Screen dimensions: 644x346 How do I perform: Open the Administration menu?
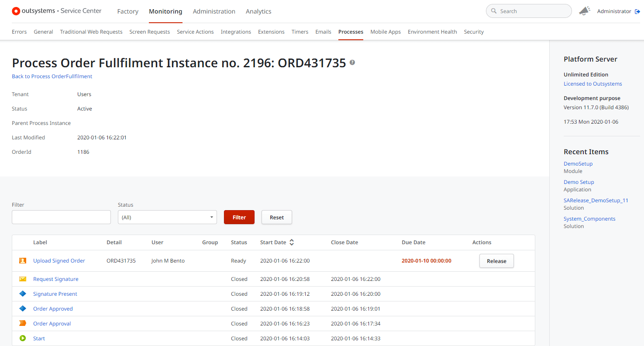214,11
